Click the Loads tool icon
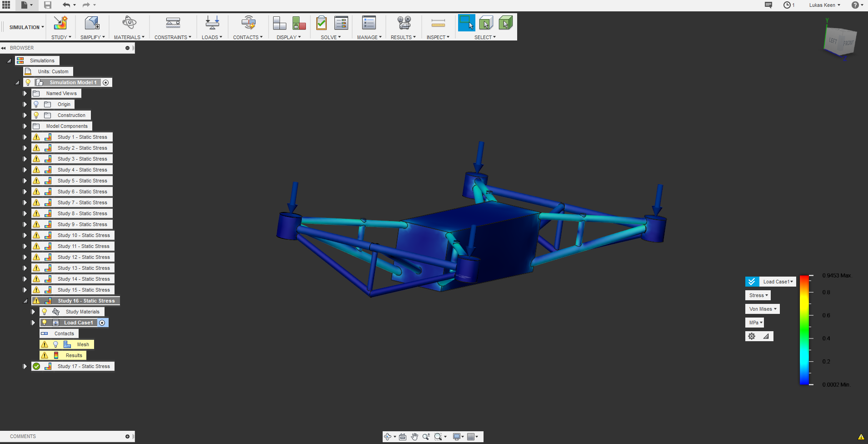The width and height of the screenshot is (868, 444). tap(212, 23)
